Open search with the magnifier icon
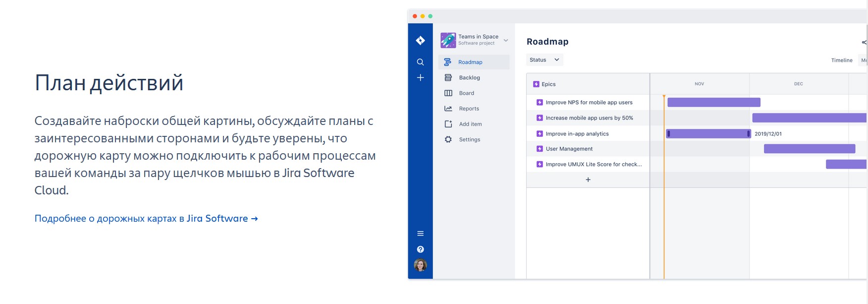The height and width of the screenshot is (304, 868). 420,62
